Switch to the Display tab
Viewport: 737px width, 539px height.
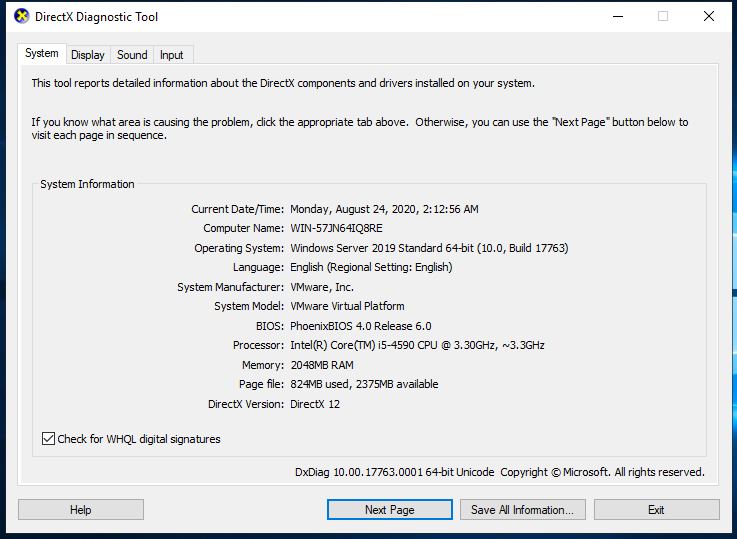[x=88, y=55]
